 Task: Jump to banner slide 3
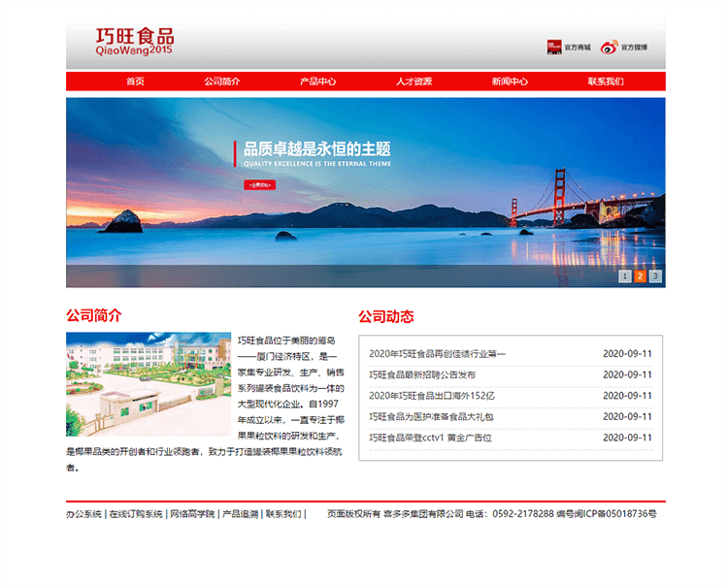pos(655,276)
